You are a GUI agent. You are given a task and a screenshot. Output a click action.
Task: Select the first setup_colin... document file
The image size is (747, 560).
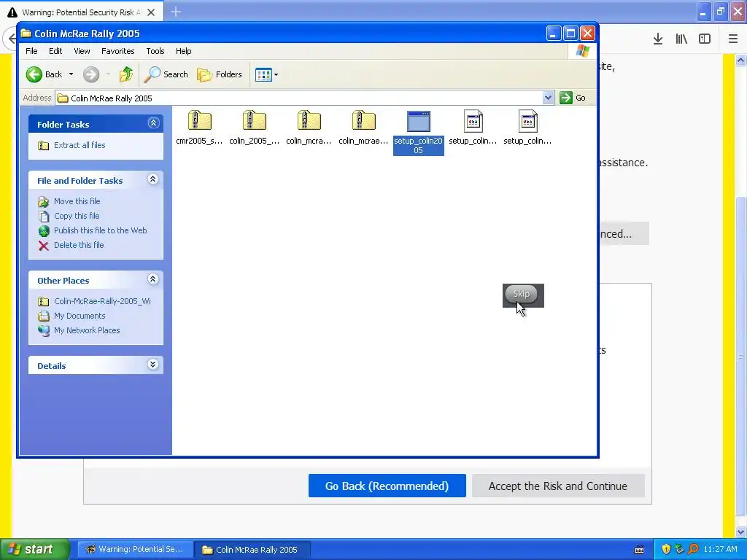tap(473, 127)
